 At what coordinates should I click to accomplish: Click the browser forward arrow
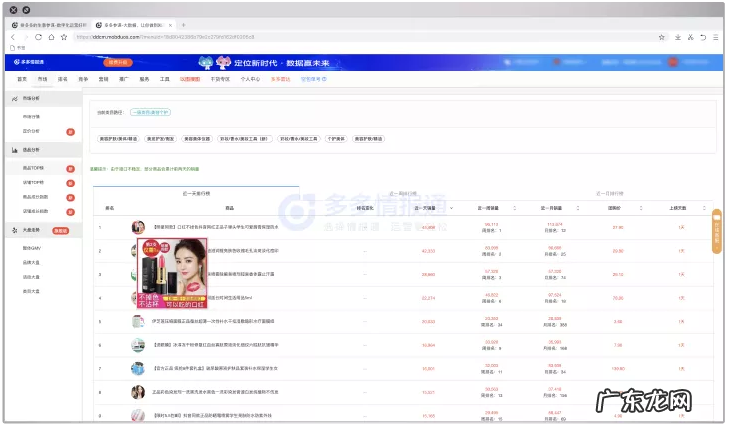click(x=26, y=37)
